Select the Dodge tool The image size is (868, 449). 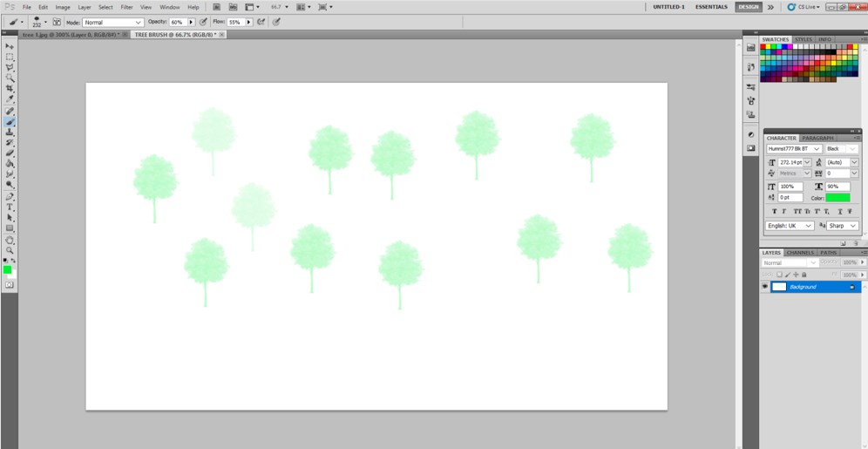click(x=10, y=185)
